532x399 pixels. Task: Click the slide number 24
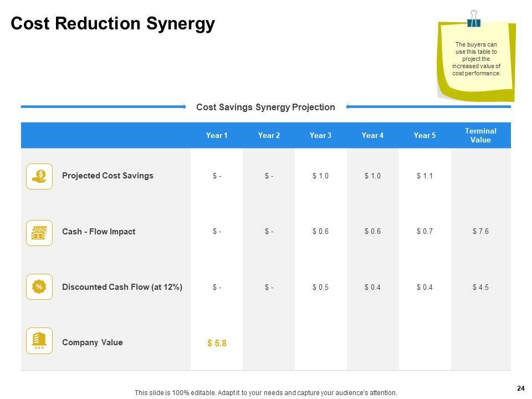click(x=520, y=388)
